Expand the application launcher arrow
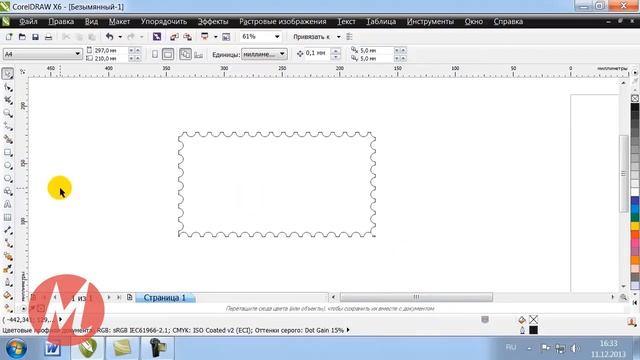This screenshot has width=640, height=360. [215, 37]
